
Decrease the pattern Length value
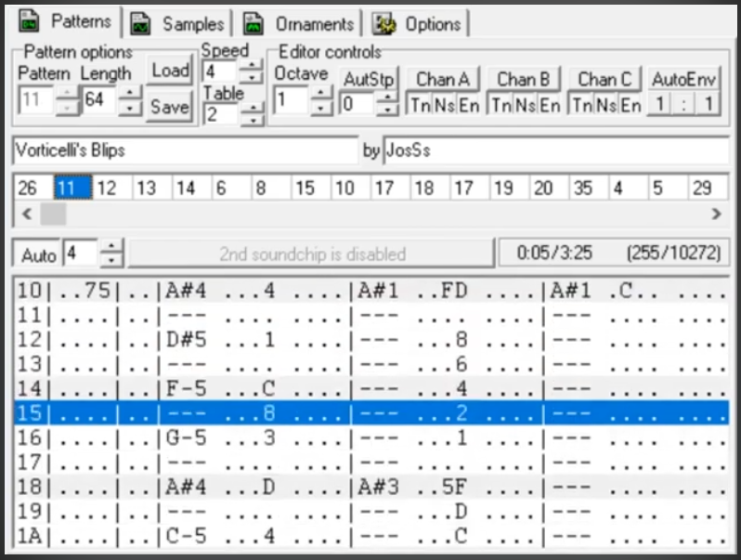[130, 109]
